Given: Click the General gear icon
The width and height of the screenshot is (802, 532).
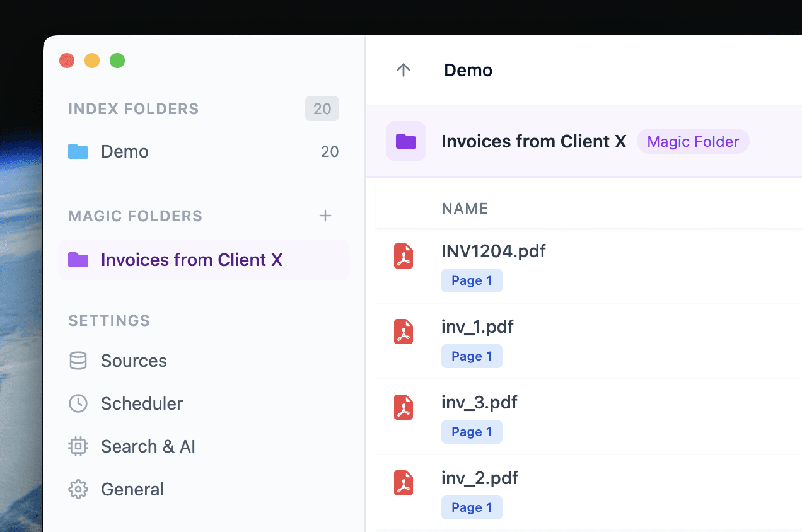Looking at the screenshot, I should pos(78,489).
